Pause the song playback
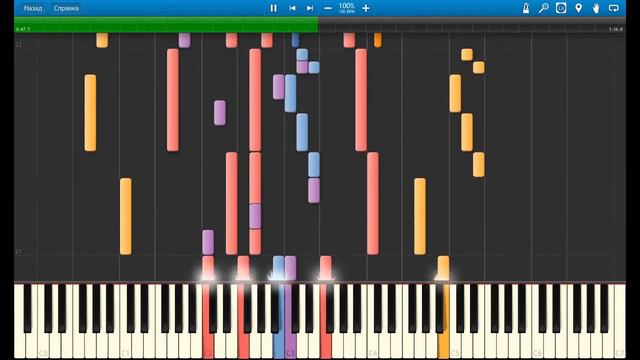 click(x=273, y=8)
